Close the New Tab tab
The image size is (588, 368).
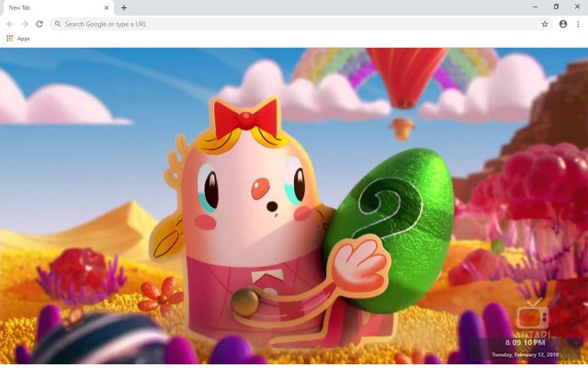point(107,8)
